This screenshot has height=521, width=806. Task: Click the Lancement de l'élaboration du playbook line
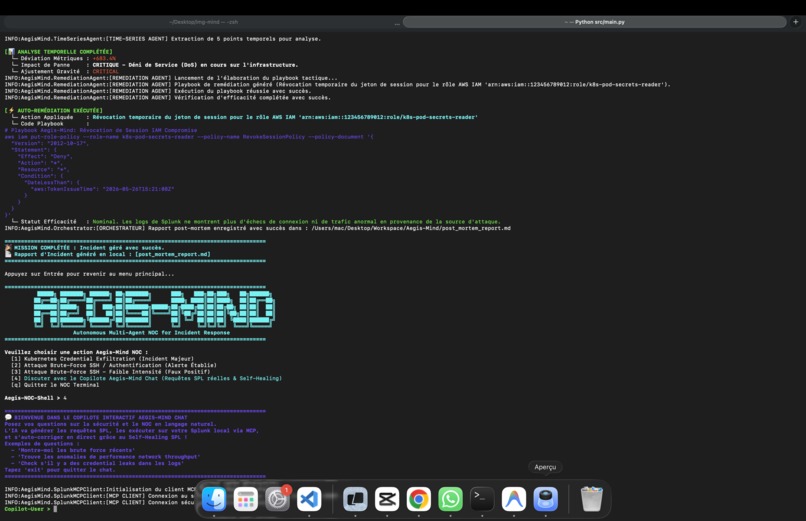pos(171,78)
